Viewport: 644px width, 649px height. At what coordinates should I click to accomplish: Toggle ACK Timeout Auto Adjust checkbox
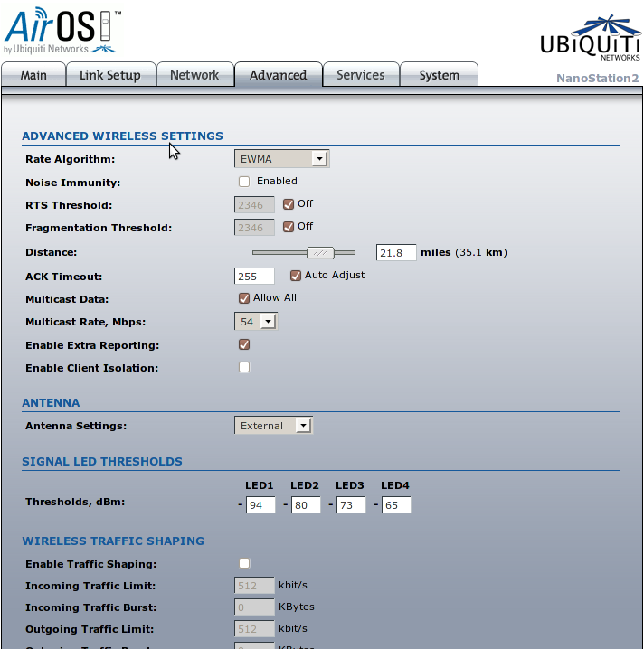pyautogui.click(x=296, y=276)
